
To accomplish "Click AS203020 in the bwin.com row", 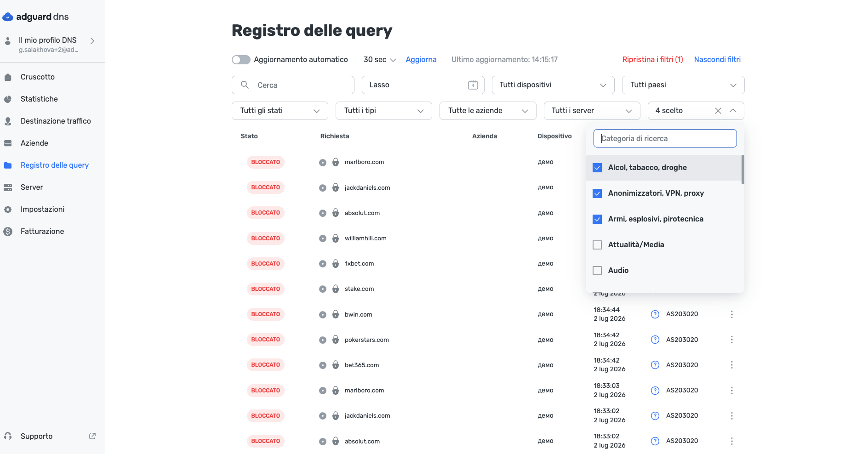I will coord(682,314).
